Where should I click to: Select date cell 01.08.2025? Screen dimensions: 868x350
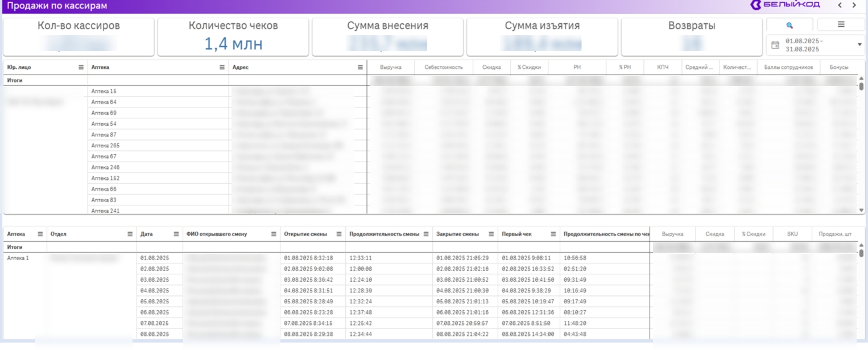tap(155, 258)
